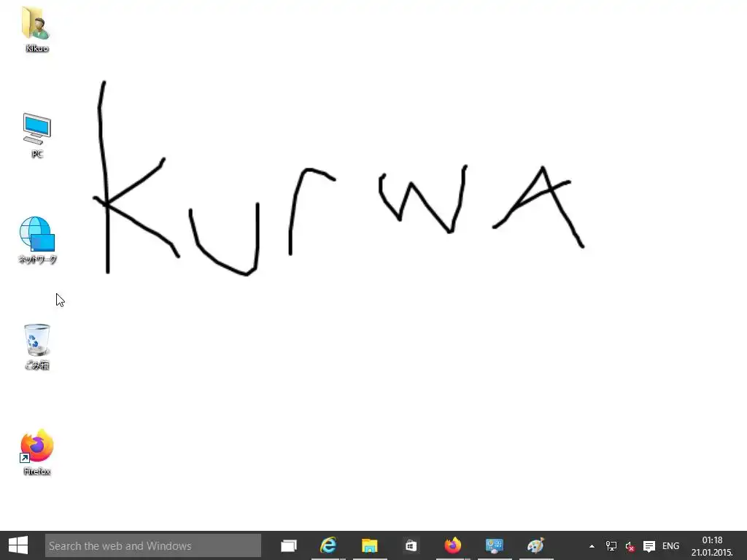The image size is (747, 560).
Task: Open the Control Panel taskbar icon
Action: [x=494, y=545]
